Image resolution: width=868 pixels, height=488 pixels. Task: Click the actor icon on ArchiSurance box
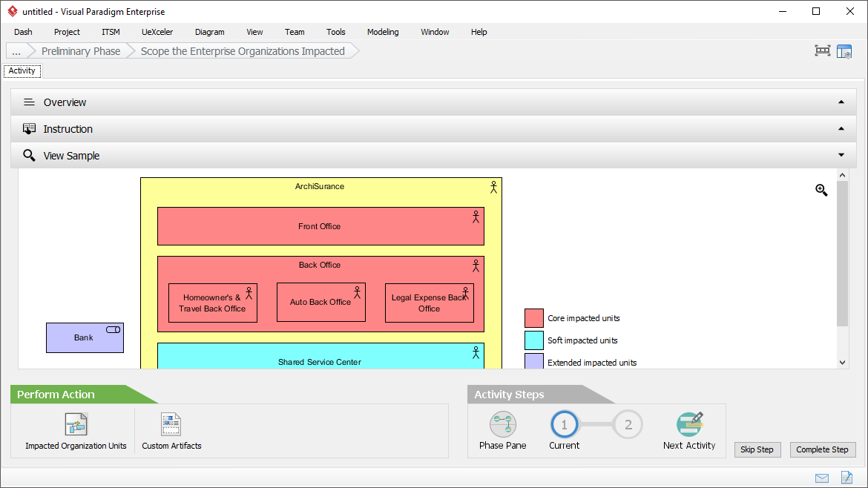[x=493, y=188]
